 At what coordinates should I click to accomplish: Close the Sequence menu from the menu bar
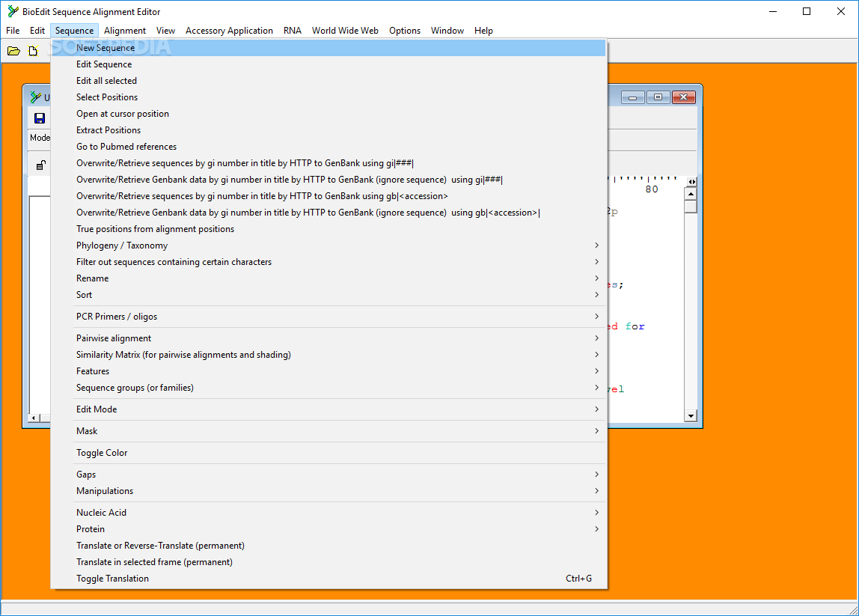pos(75,31)
